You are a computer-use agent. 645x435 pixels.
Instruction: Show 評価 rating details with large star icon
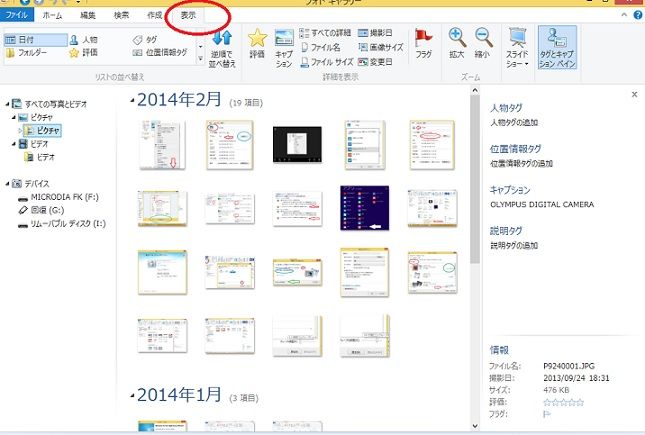coord(257,44)
